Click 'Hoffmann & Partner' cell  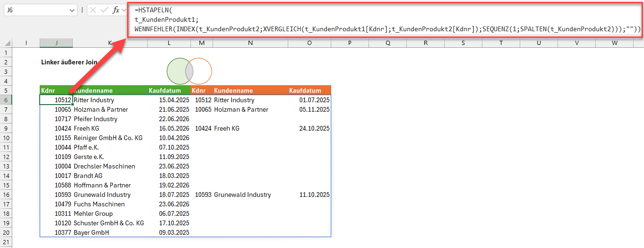coord(110,185)
